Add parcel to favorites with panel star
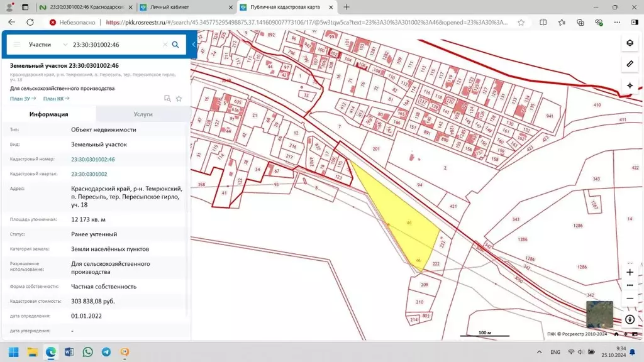Screen dimensions: 644x362 pyautogui.click(x=179, y=98)
